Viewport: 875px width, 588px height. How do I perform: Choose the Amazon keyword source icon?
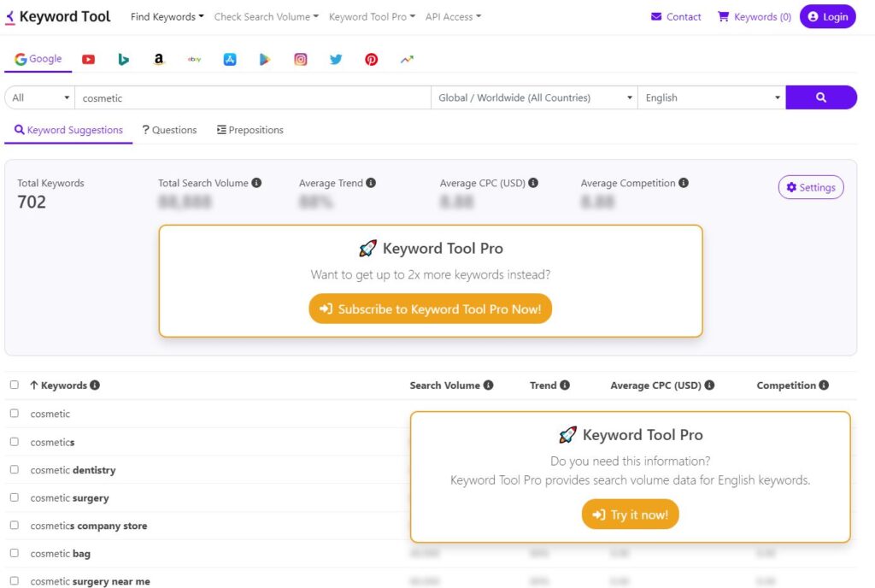pyautogui.click(x=159, y=60)
